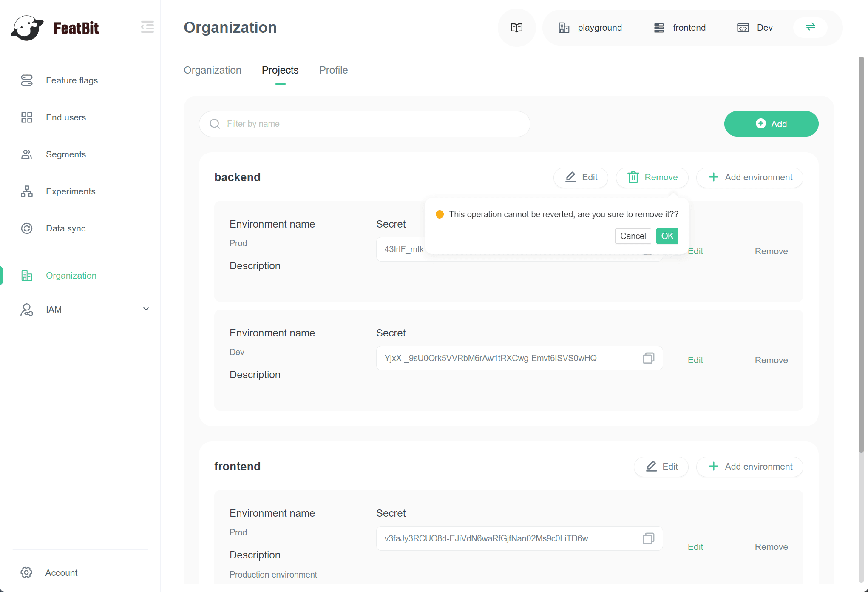868x592 pixels.
Task: Open Data sync section
Action: tap(65, 228)
